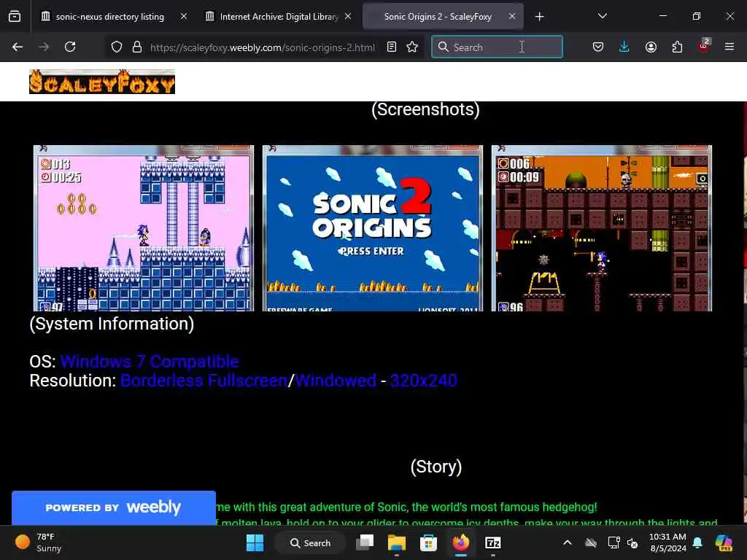Screen dimensions: 747x560
Task: Close the Sonic Origins 2 tab
Action: (512, 17)
